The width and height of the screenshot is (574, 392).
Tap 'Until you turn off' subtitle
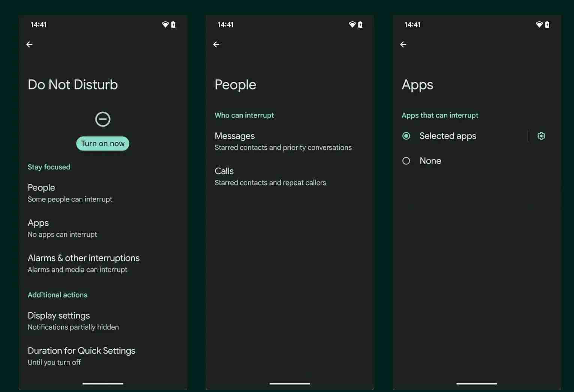(54, 362)
